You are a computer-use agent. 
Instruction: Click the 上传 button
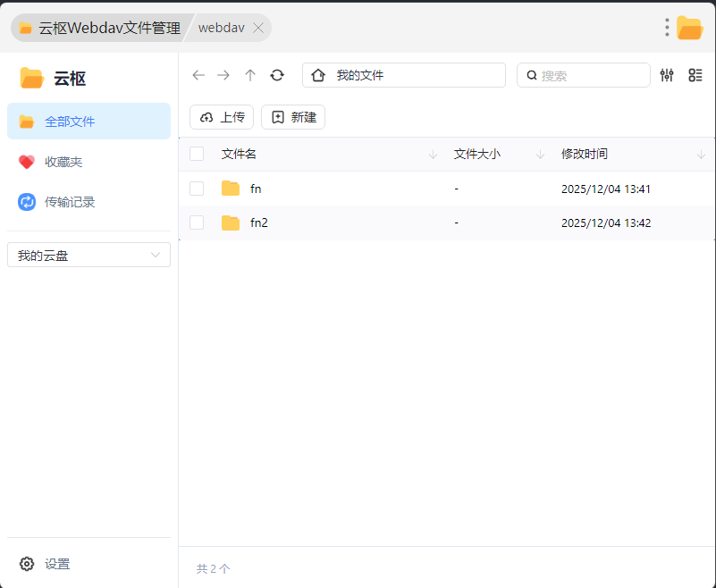coord(222,117)
